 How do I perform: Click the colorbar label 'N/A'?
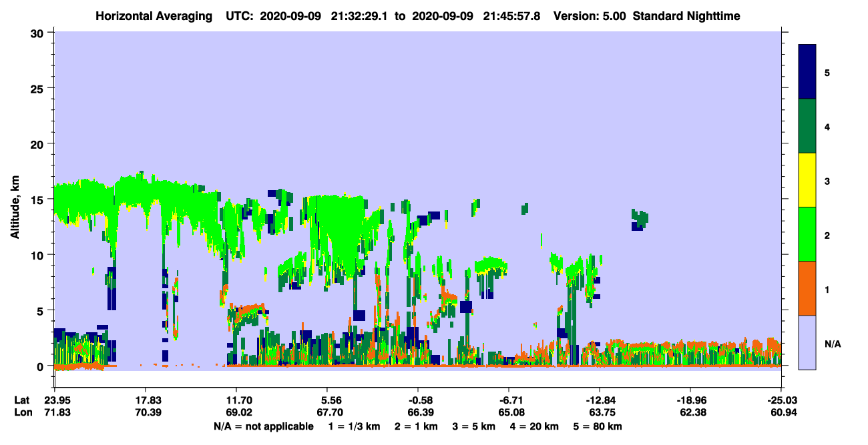pos(832,344)
